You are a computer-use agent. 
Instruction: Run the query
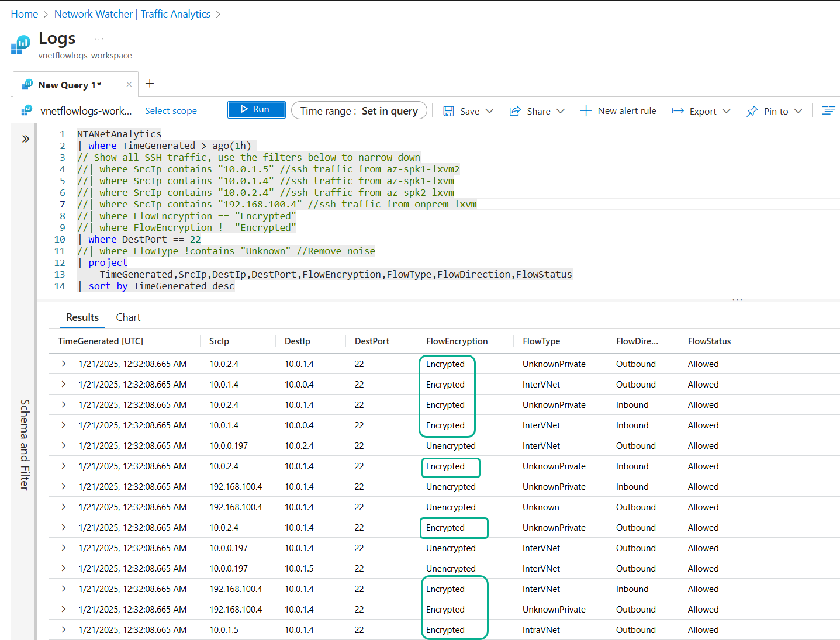click(x=256, y=109)
